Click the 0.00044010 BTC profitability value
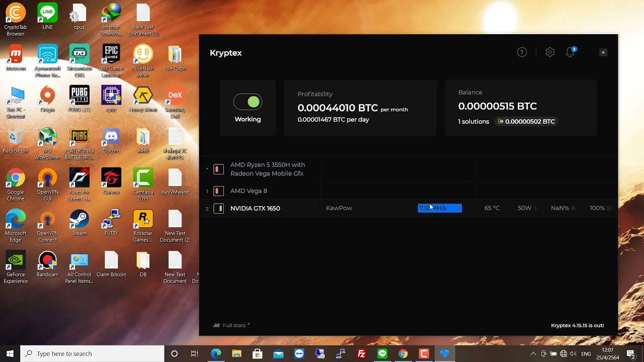Screen dimensions: 644x362 (338, 108)
